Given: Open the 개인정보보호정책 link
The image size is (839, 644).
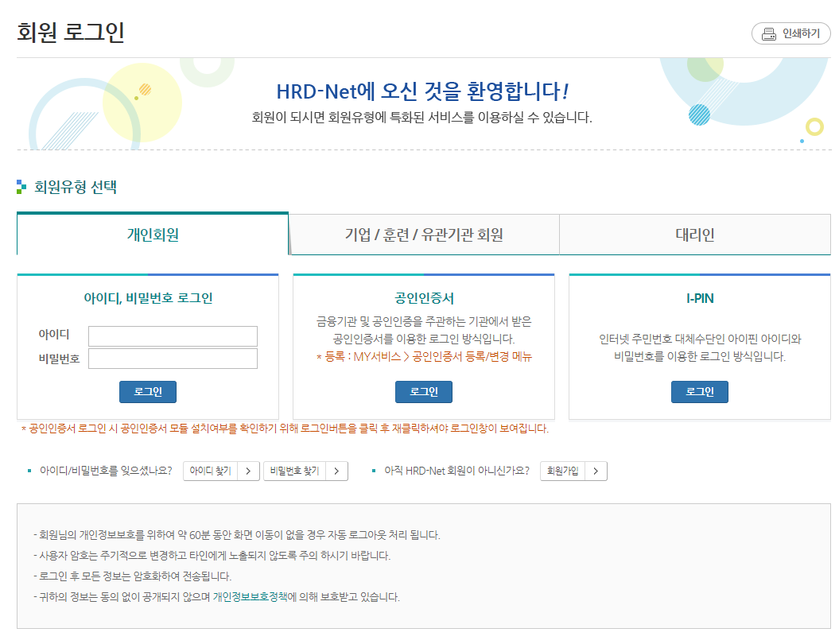Looking at the screenshot, I should tap(250, 597).
